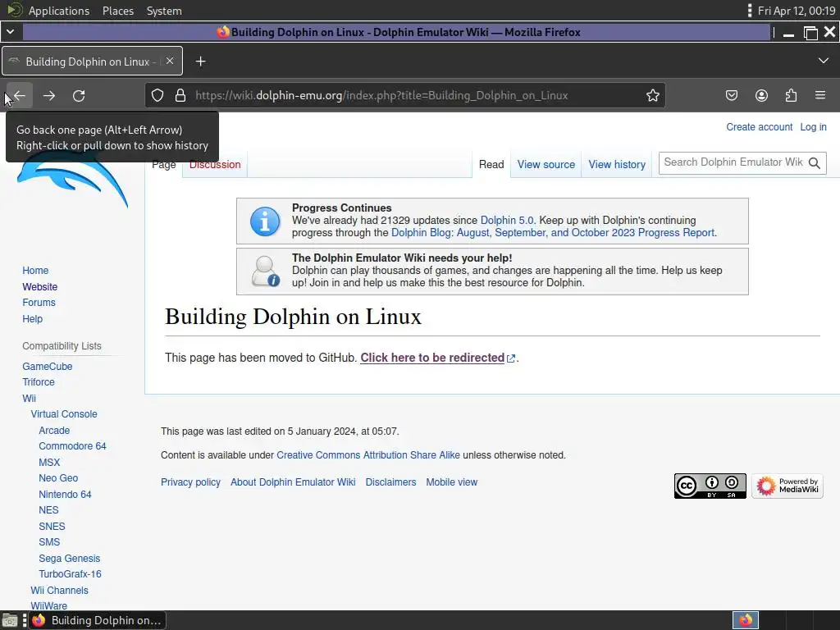The width and height of the screenshot is (840, 630).
Task: Open the Dolphin Blog Progress Report link
Action: (x=554, y=232)
